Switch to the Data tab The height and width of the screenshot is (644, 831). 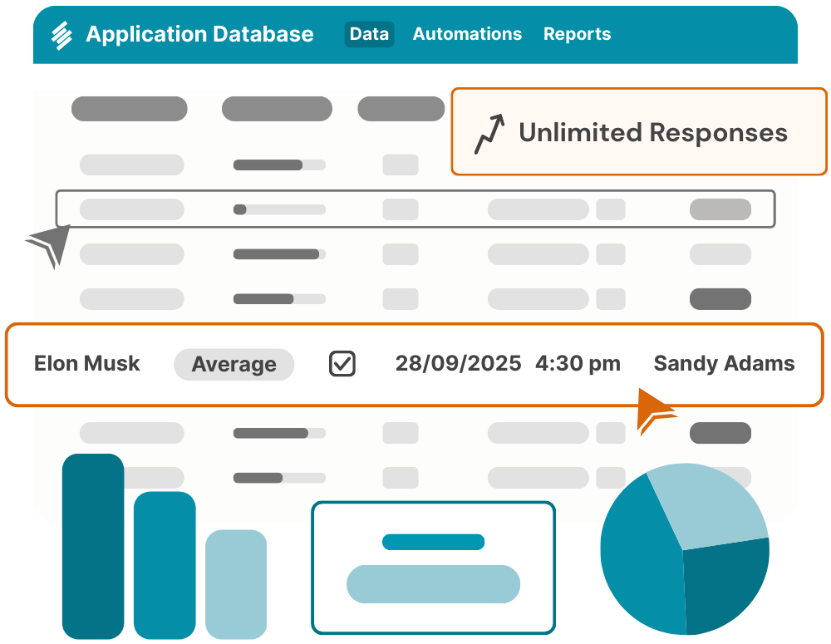[369, 34]
